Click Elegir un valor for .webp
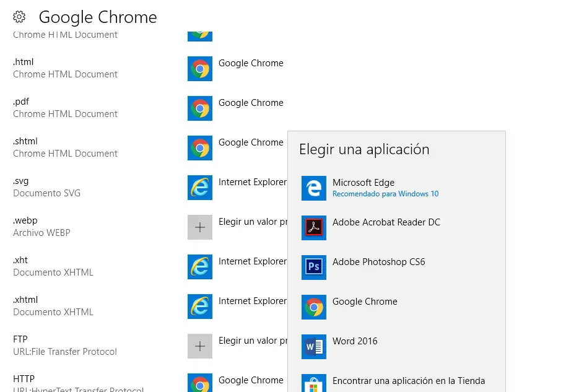 (x=253, y=222)
